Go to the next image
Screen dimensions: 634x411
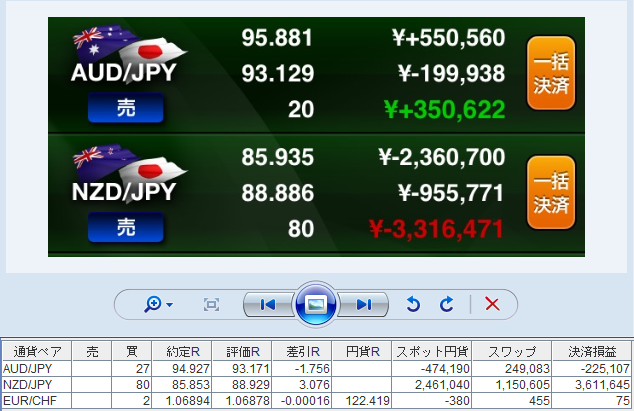363,305
